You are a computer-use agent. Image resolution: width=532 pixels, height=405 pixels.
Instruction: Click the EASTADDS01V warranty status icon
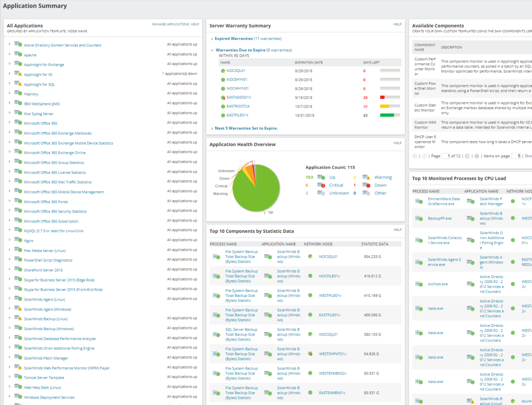(x=223, y=97)
